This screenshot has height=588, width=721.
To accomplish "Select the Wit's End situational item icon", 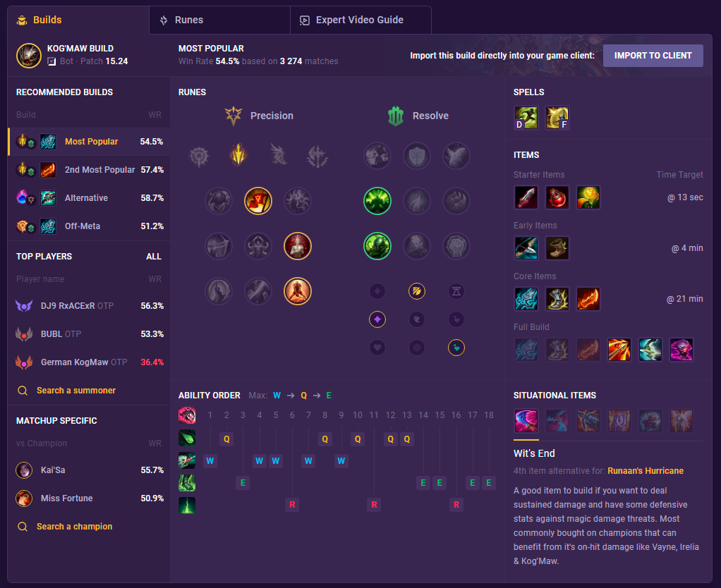I will (x=526, y=421).
